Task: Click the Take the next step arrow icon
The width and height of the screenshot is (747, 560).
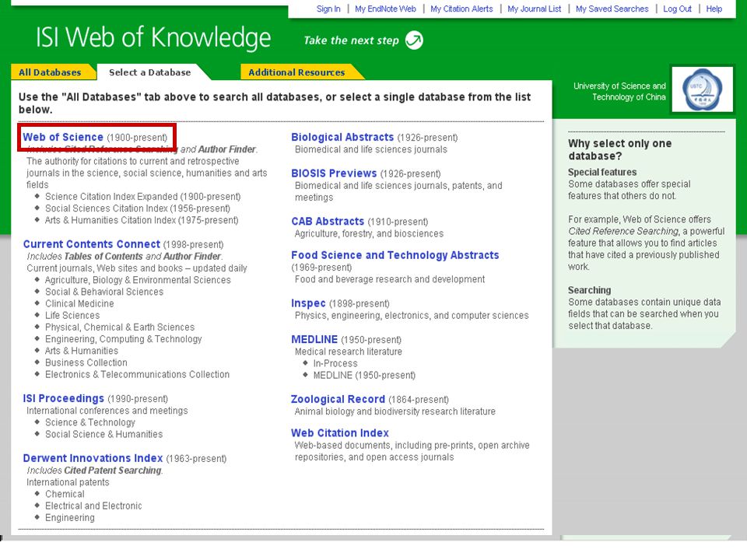Action: coord(414,40)
